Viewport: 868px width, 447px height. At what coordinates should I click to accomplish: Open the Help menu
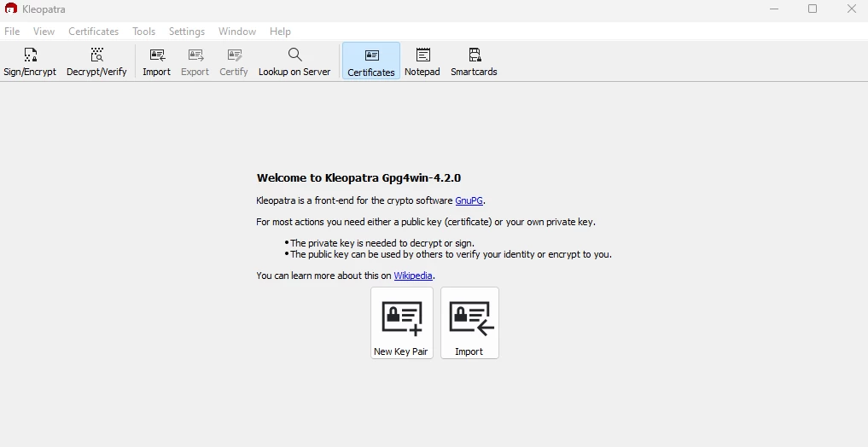[x=280, y=32]
